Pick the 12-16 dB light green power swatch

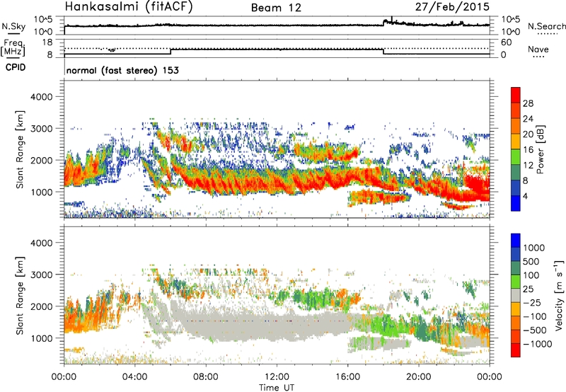(516, 157)
